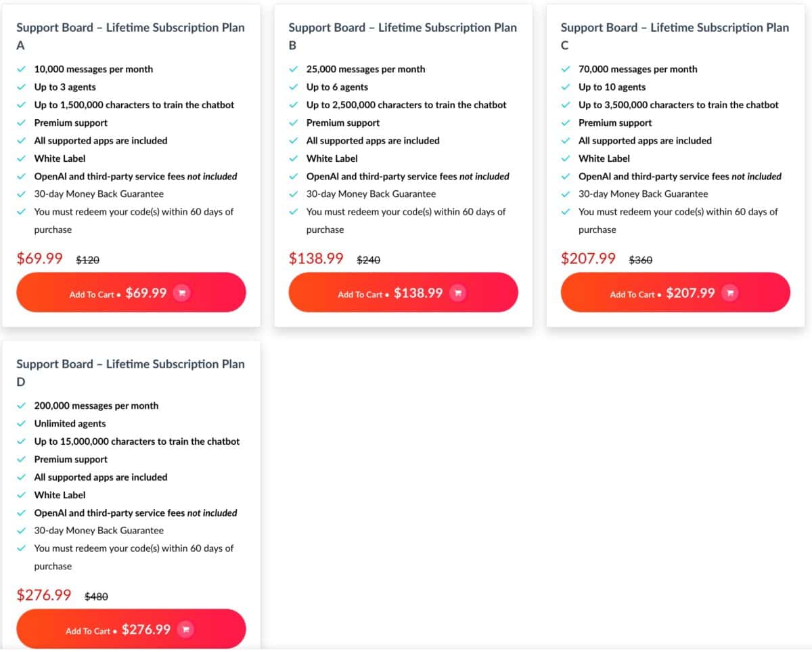Open Lifetime Subscription Plan C title
The width and height of the screenshot is (812, 652).
(675, 28)
